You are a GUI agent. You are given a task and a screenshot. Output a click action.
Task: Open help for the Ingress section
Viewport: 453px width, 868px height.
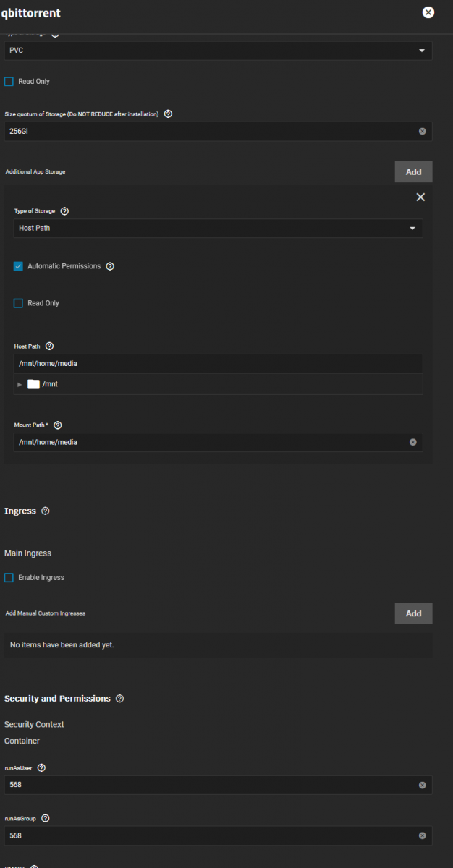[x=46, y=511]
